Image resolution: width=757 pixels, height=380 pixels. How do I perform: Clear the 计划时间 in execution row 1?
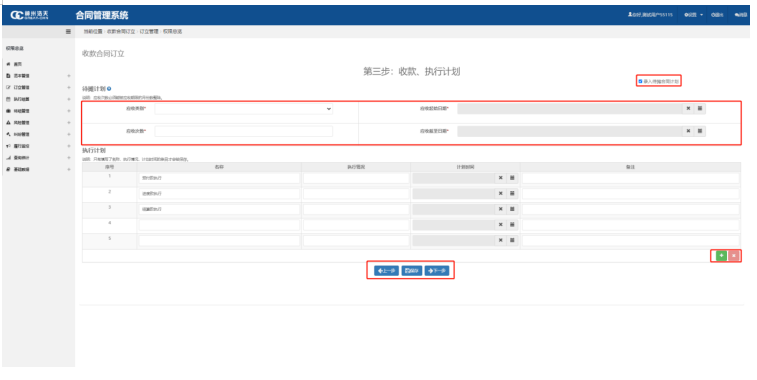tap(501, 178)
